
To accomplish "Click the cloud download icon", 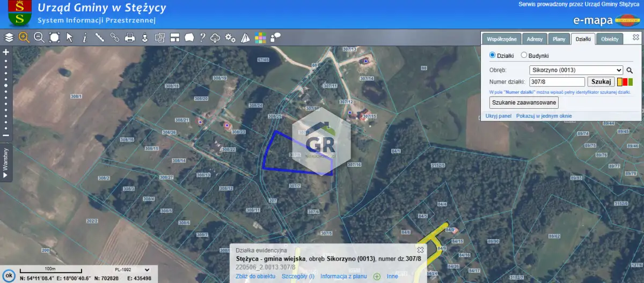I will click(215, 38).
